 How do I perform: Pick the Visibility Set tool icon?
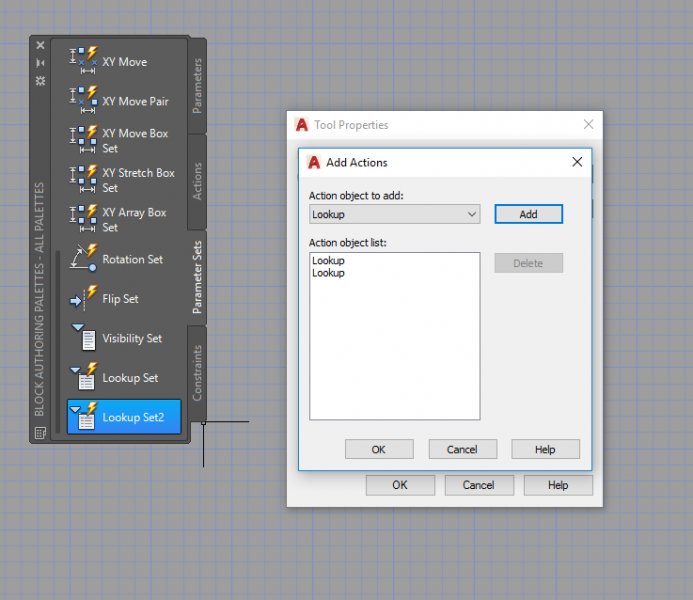(84, 337)
